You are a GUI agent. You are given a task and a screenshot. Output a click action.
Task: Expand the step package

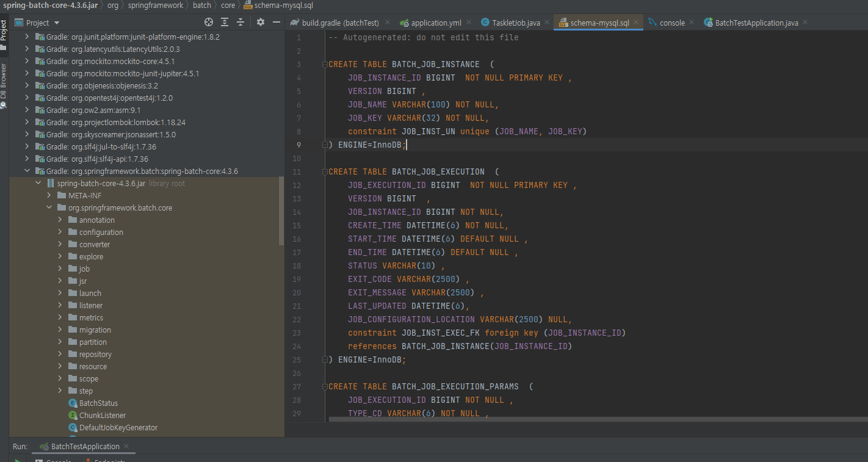point(60,391)
